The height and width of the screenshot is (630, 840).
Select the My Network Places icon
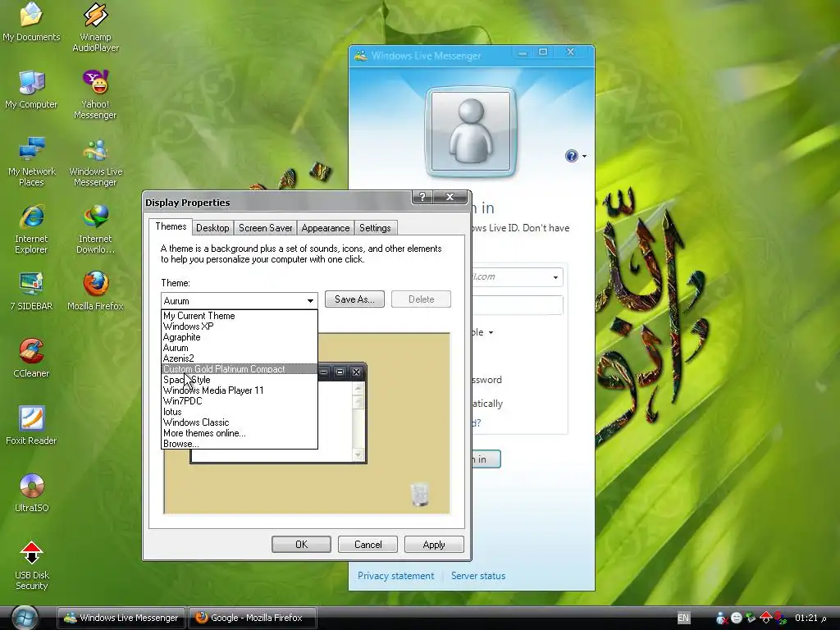coord(32,162)
